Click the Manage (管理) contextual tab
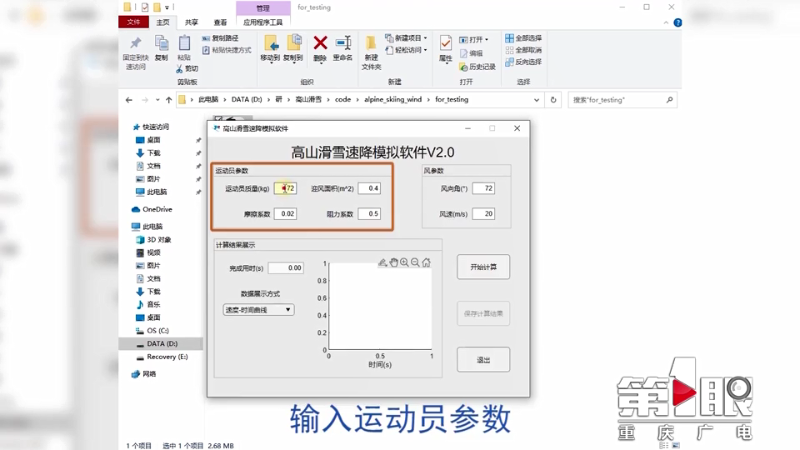Image resolution: width=800 pixels, height=450 pixels. [263, 8]
